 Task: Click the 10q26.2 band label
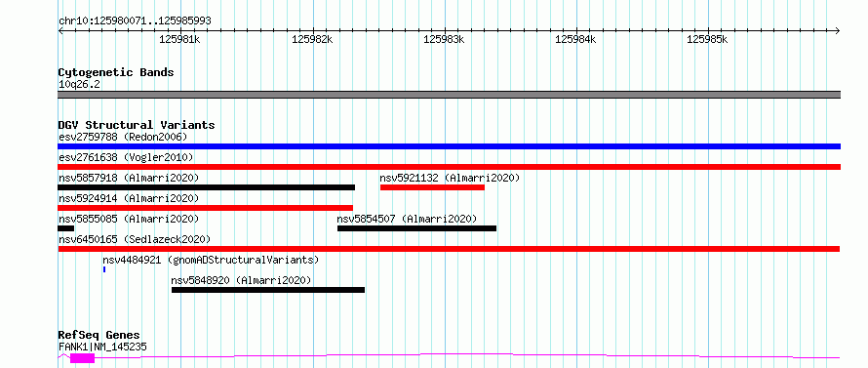click(x=79, y=85)
